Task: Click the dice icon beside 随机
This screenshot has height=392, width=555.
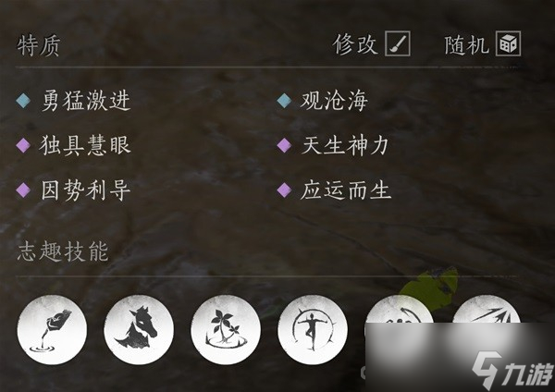Action: (x=508, y=43)
